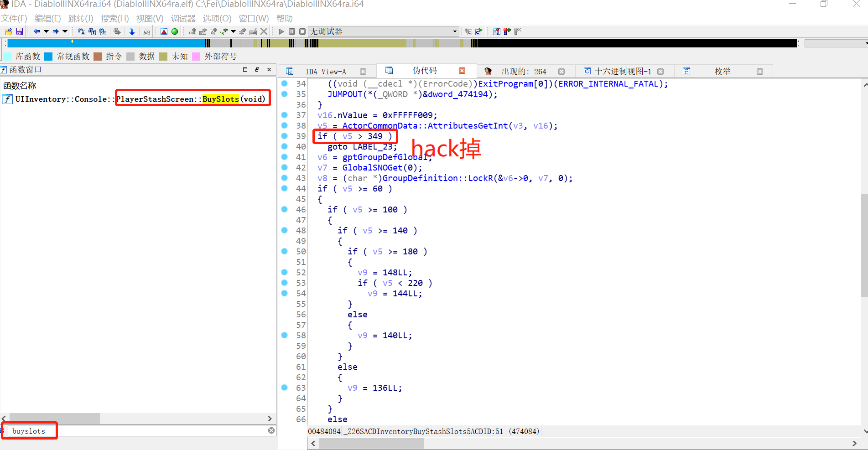Pause process with the pause button
The width and height of the screenshot is (868, 450).
(292, 31)
